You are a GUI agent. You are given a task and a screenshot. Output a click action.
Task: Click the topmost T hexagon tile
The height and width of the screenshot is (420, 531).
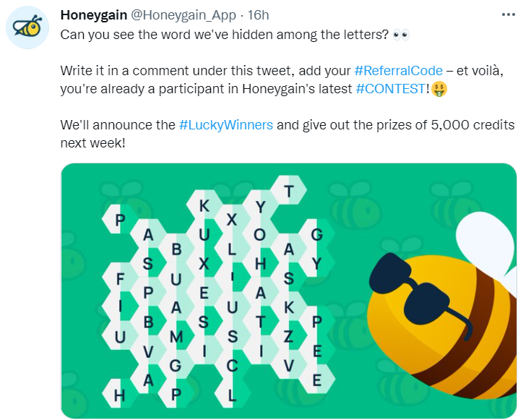pos(288,190)
